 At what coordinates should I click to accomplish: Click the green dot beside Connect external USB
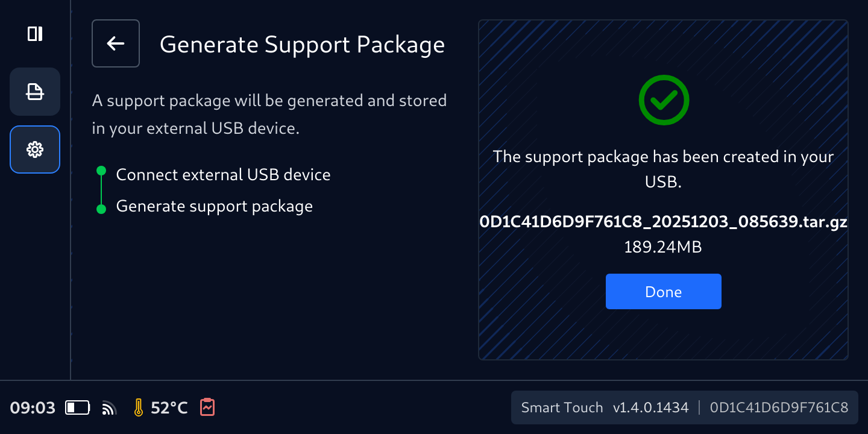coord(101,171)
